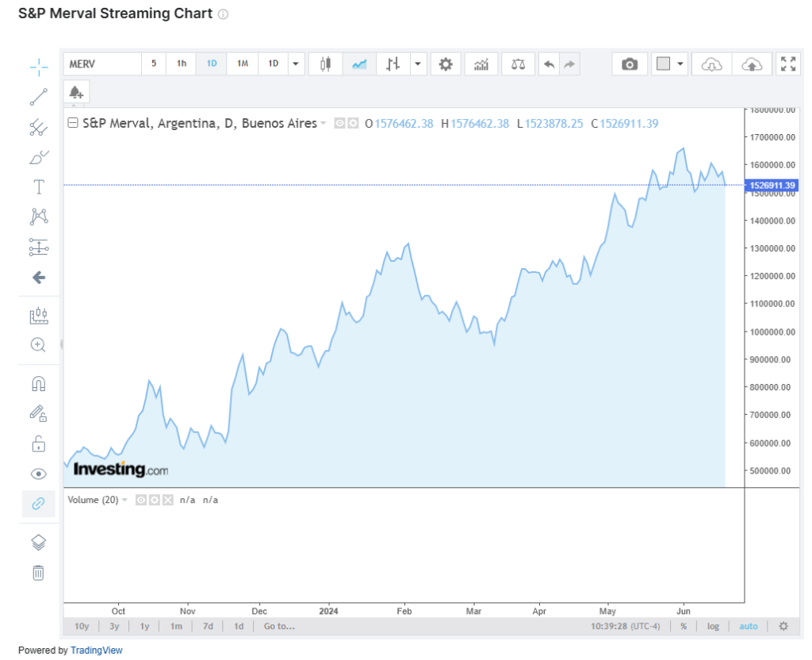The image size is (812, 660).
Task: Select the bar chart style icon
Action: 393,64
